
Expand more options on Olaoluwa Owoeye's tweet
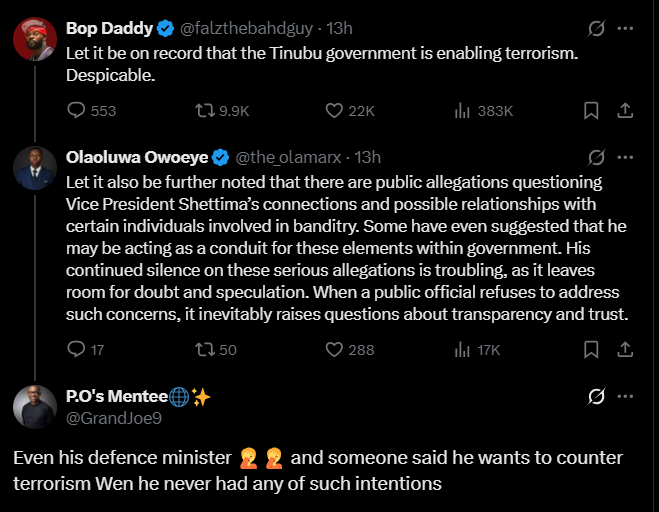click(627, 157)
